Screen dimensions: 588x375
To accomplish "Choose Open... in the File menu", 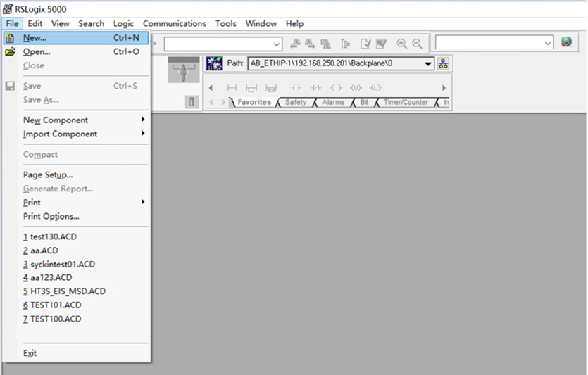I will coord(37,51).
